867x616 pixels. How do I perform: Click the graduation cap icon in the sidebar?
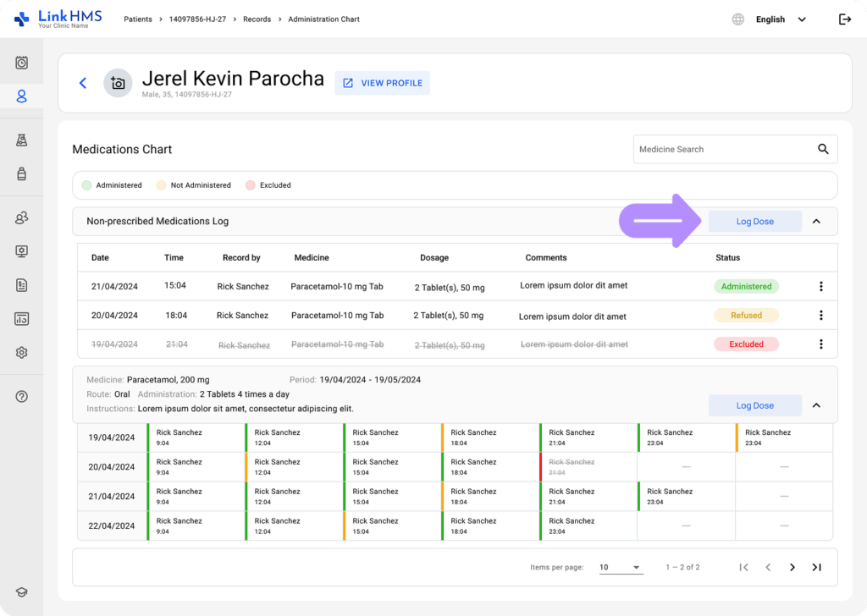[x=22, y=593]
